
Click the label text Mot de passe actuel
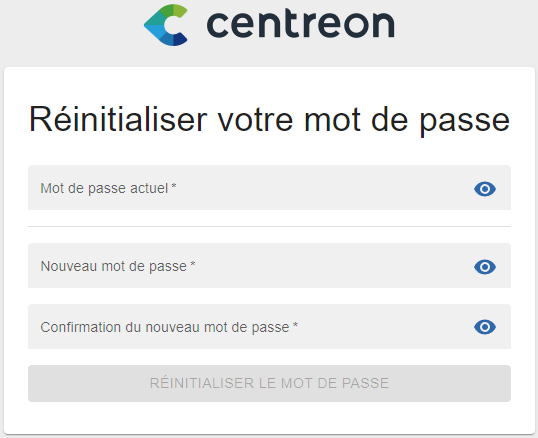point(104,188)
